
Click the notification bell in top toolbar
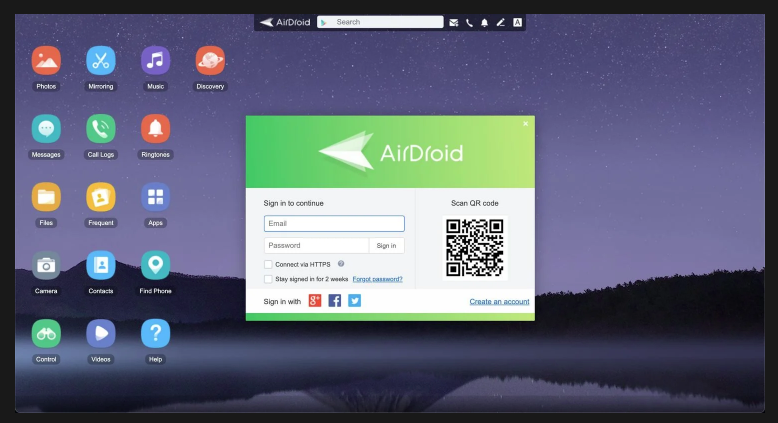tap(485, 22)
